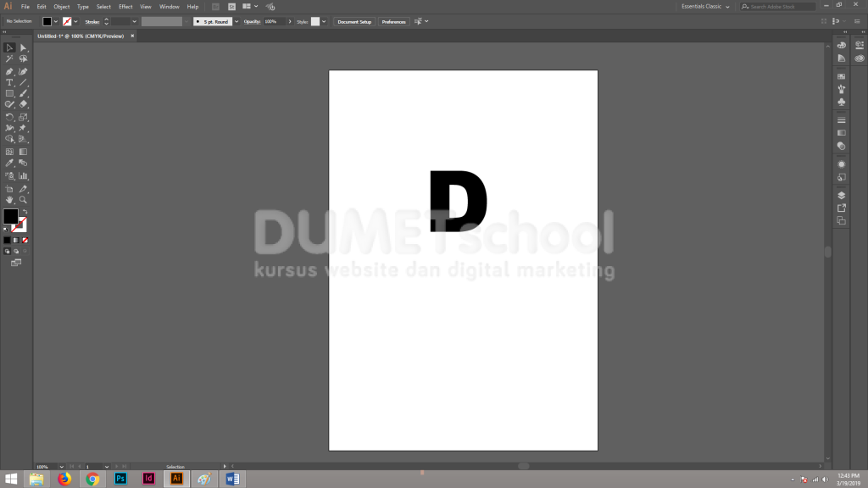The width and height of the screenshot is (868, 488).
Task: Select the Pen tool
Action: coord(9,71)
